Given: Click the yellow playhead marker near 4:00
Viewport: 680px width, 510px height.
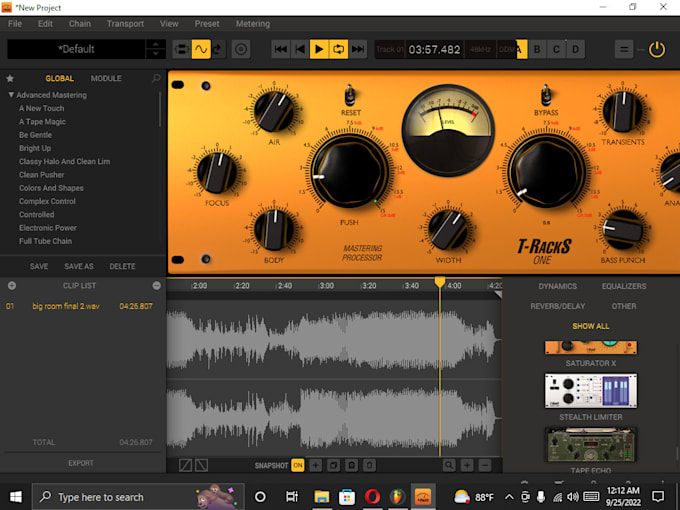Looking at the screenshot, I should coord(440,282).
